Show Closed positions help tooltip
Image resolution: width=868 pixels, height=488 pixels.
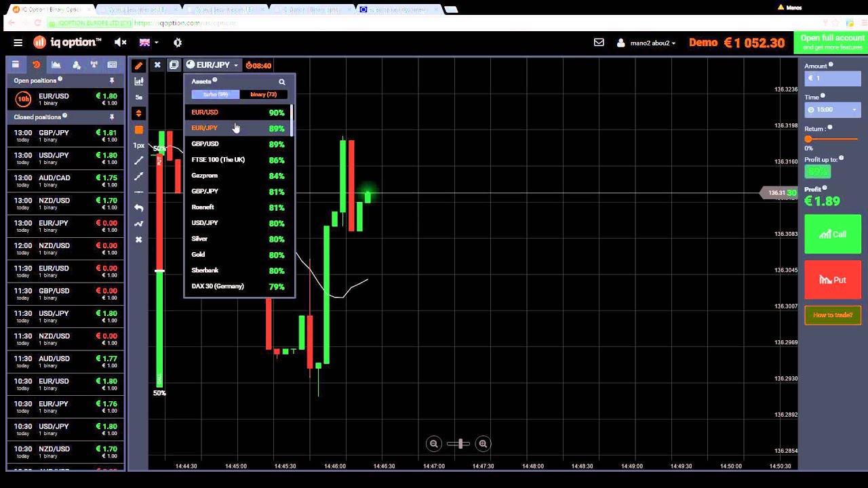point(64,116)
